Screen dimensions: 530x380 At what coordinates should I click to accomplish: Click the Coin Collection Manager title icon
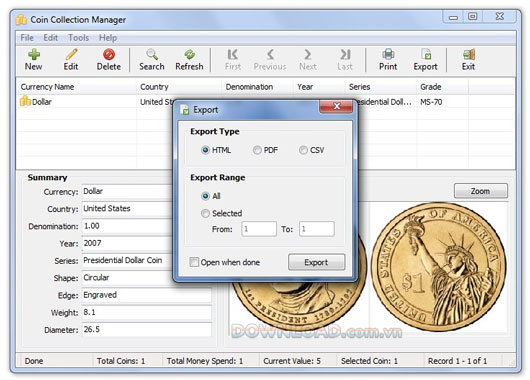pyautogui.click(x=21, y=20)
